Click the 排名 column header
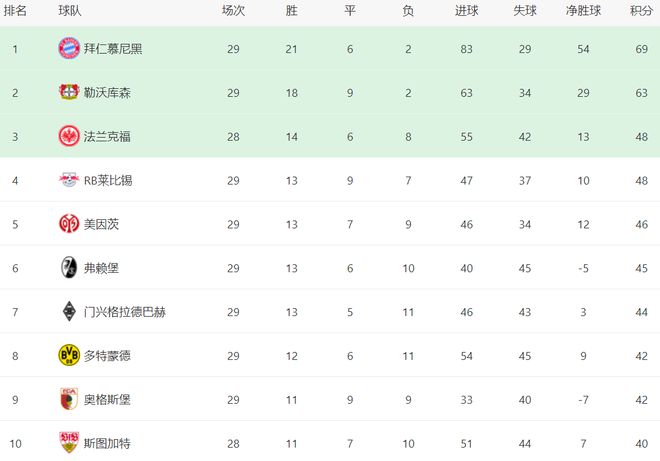660x461 pixels. [16, 11]
